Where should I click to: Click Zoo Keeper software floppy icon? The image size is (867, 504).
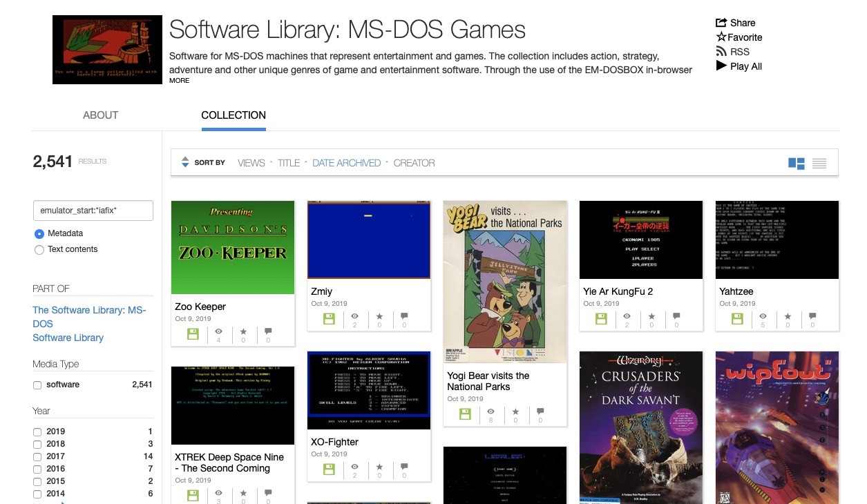coord(193,334)
